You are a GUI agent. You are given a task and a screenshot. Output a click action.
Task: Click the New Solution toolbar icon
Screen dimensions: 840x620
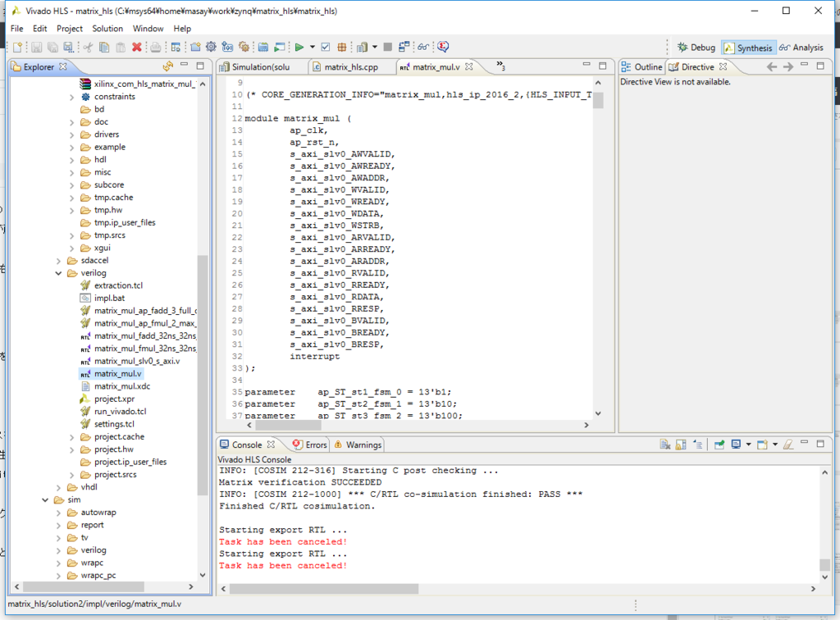click(227, 47)
